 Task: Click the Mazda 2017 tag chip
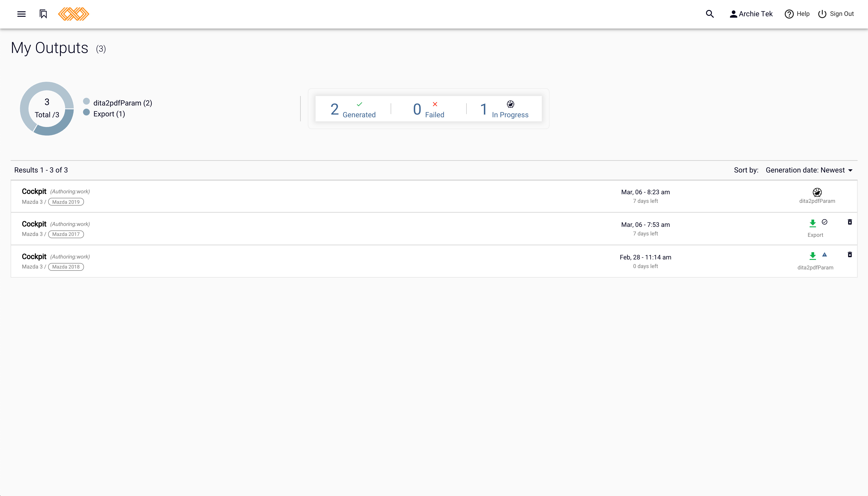pos(66,234)
